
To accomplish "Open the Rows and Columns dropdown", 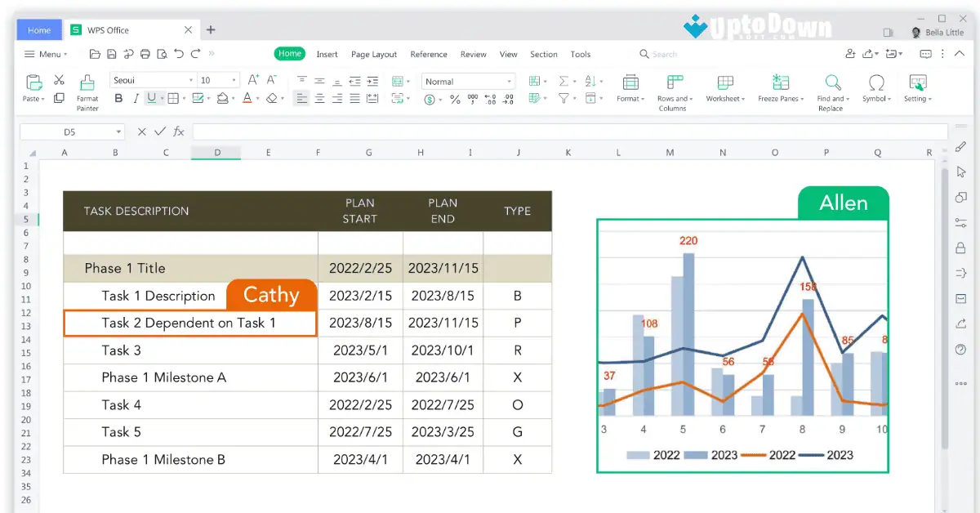I will tap(674, 90).
